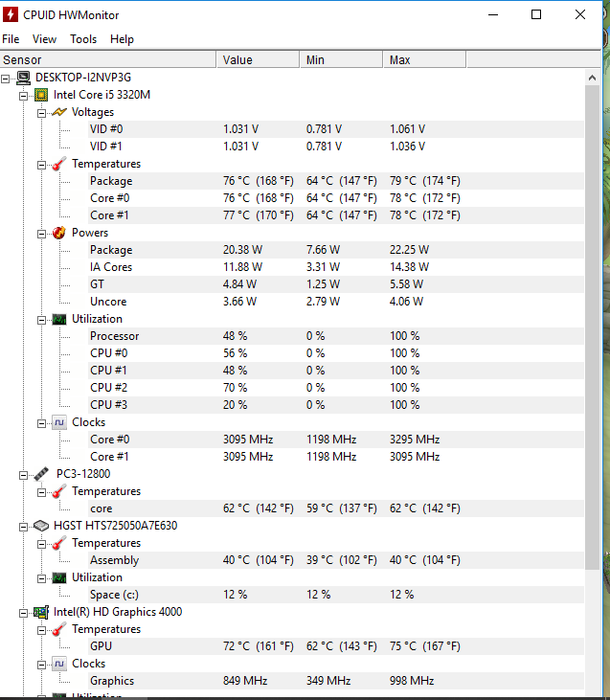Select the Core #1 clock row
Image resolution: width=610 pixels, height=700 pixels.
point(336,457)
